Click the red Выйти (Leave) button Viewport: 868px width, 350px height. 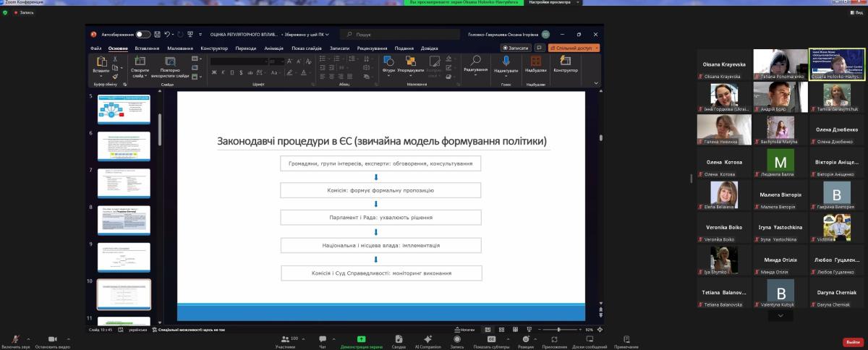851,342
